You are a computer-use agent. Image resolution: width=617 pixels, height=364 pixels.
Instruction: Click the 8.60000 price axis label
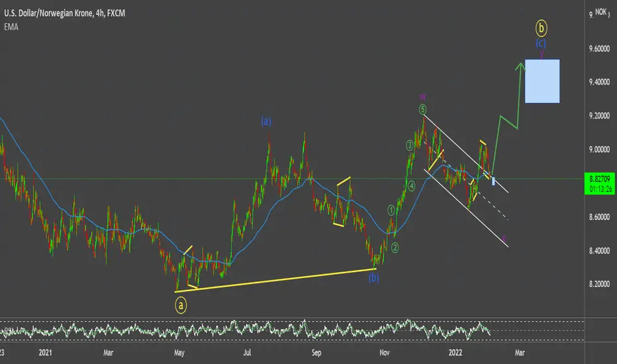point(599,217)
